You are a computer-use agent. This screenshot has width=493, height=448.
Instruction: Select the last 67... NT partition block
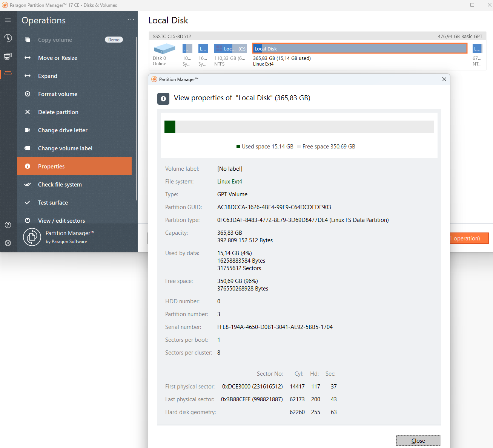(x=477, y=49)
